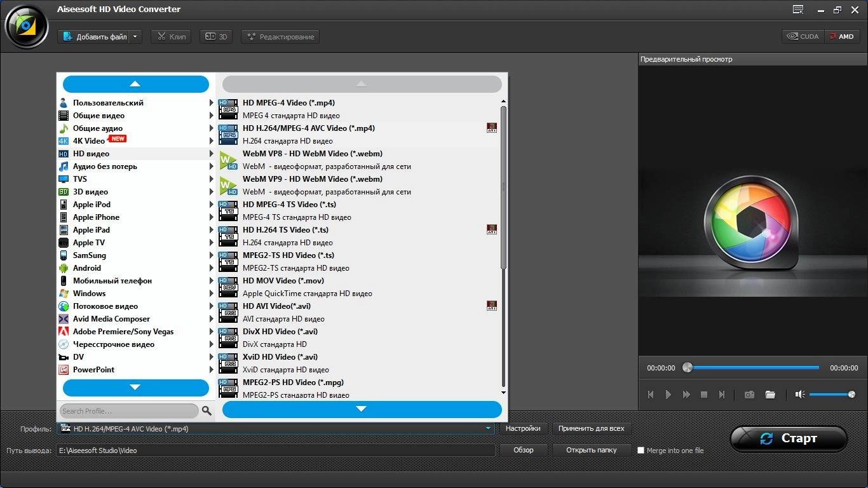
Task: Click the Apple TV icon
Action: coord(64,243)
